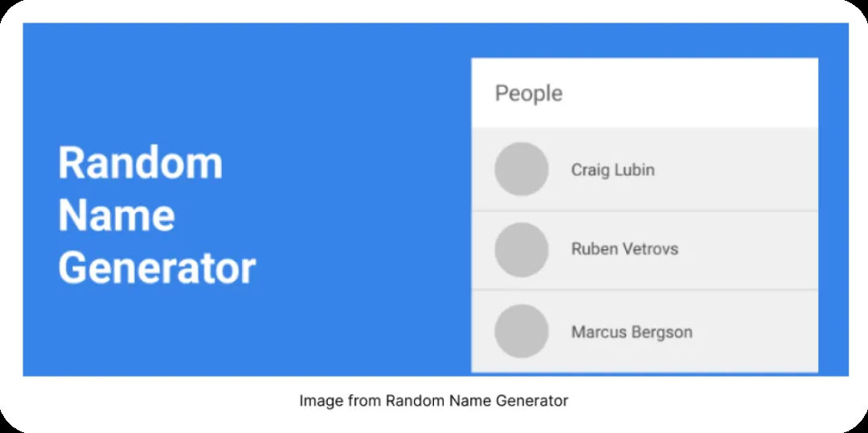Click the "People" panel header title
The width and height of the screenshot is (868, 433).
tap(528, 93)
